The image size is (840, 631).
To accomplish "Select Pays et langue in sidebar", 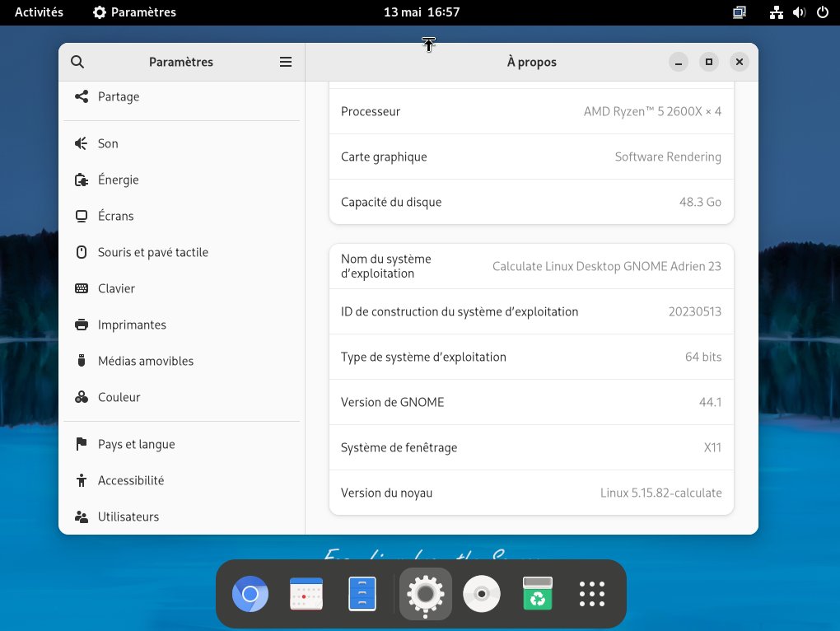I will (182, 444).
